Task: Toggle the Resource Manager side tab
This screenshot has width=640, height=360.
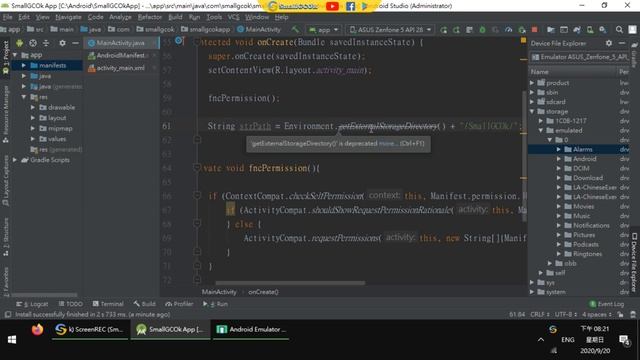Action: (x=6, y=115)
